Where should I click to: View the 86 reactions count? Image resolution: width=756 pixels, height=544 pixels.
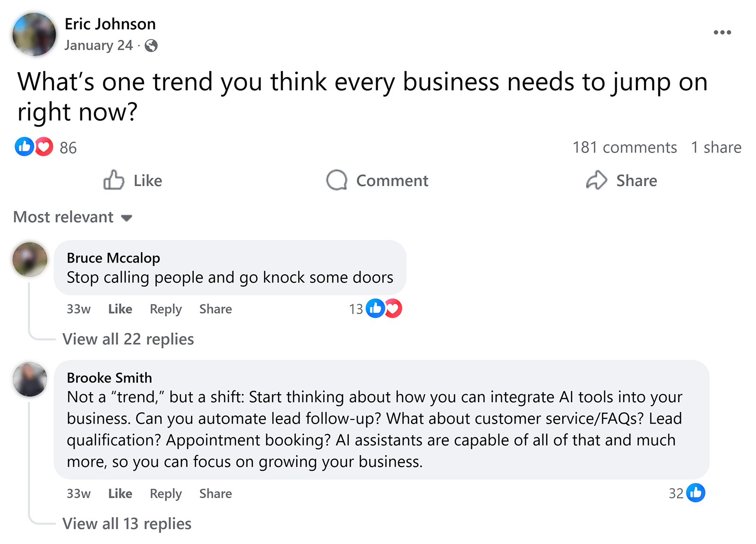coord(68,147)
